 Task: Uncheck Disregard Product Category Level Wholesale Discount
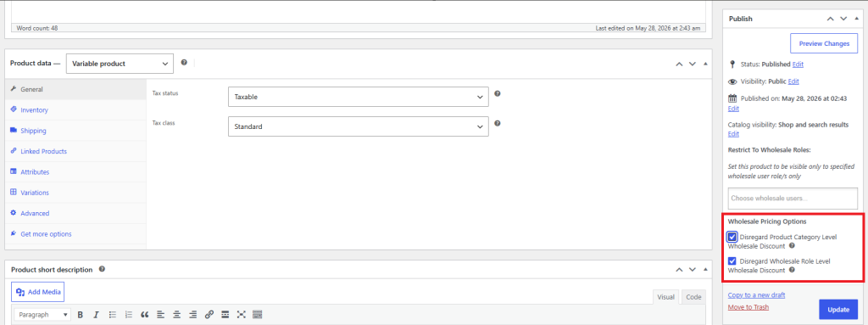point(732,237)
